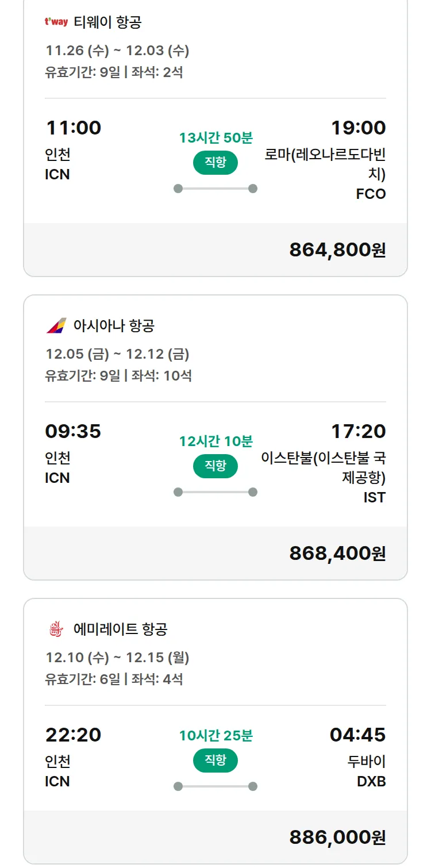Viewport: 431px width, 868px height.
Task: Open the 티웨이 항공 flight title
Action: [107, 22]
